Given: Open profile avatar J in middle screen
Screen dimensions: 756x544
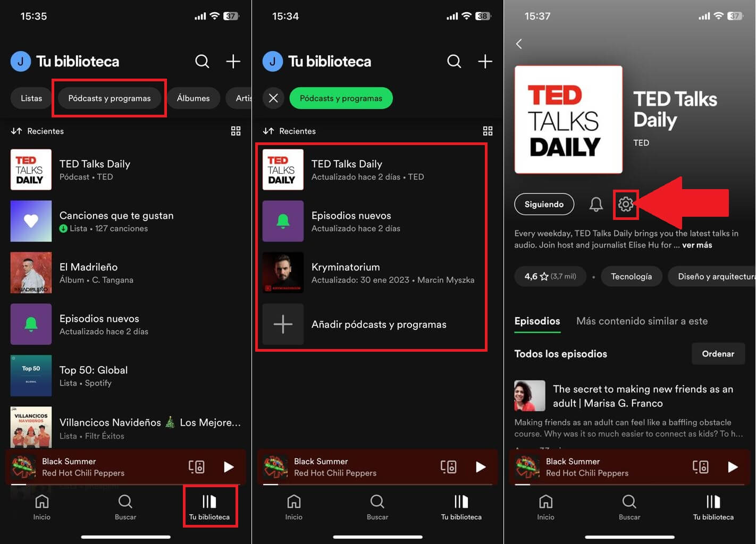Looking at the screenshot, I should tap(272, 61).
